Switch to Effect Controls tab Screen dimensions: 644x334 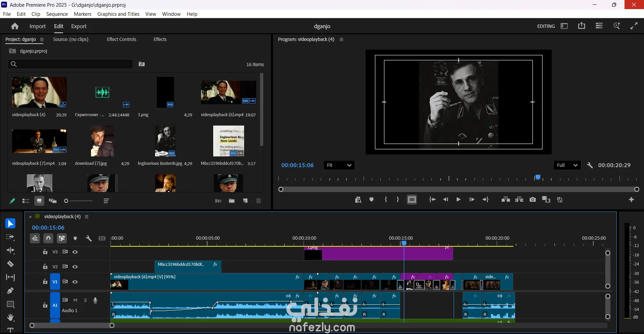122,39
